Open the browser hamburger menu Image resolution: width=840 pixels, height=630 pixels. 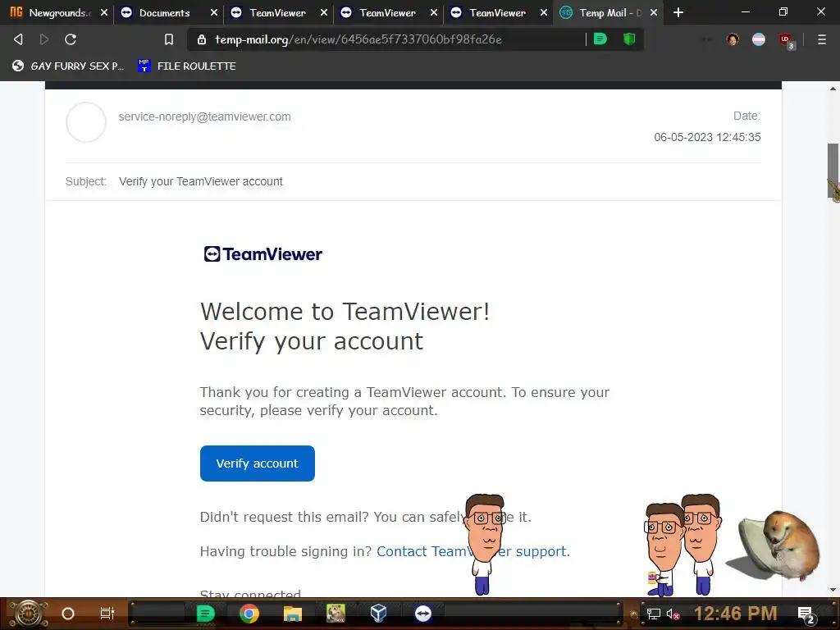(822, 39)
